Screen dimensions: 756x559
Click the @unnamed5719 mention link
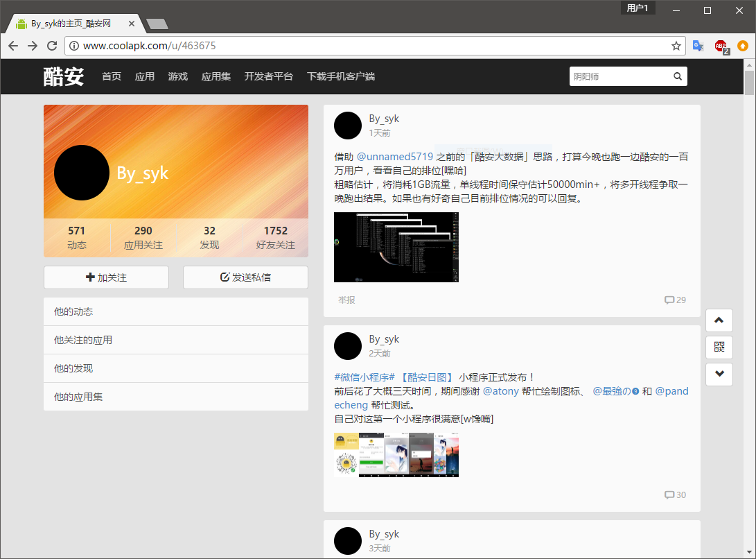click(395, 157)
